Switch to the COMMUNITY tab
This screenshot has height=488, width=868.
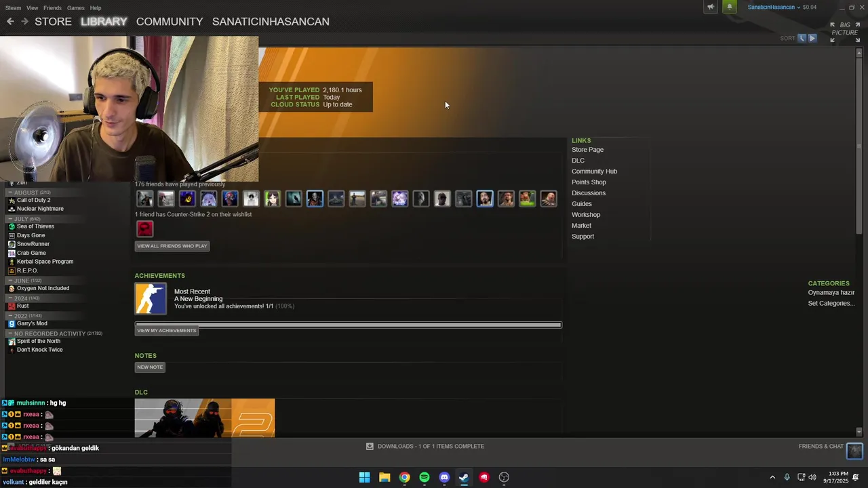[x=170, y=22]
